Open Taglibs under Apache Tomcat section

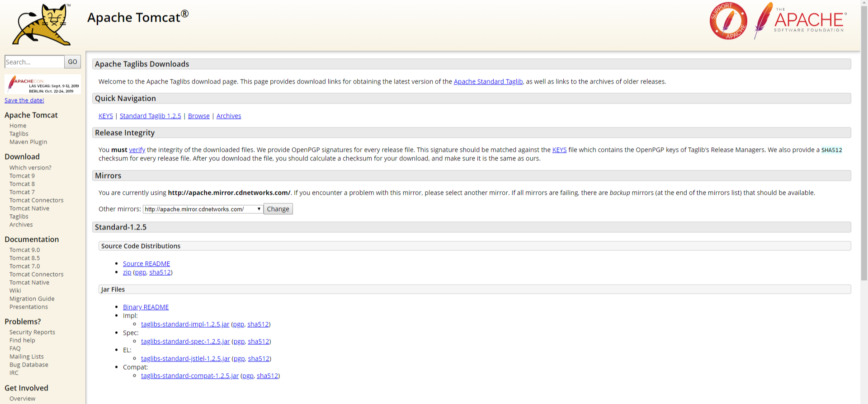19,134
